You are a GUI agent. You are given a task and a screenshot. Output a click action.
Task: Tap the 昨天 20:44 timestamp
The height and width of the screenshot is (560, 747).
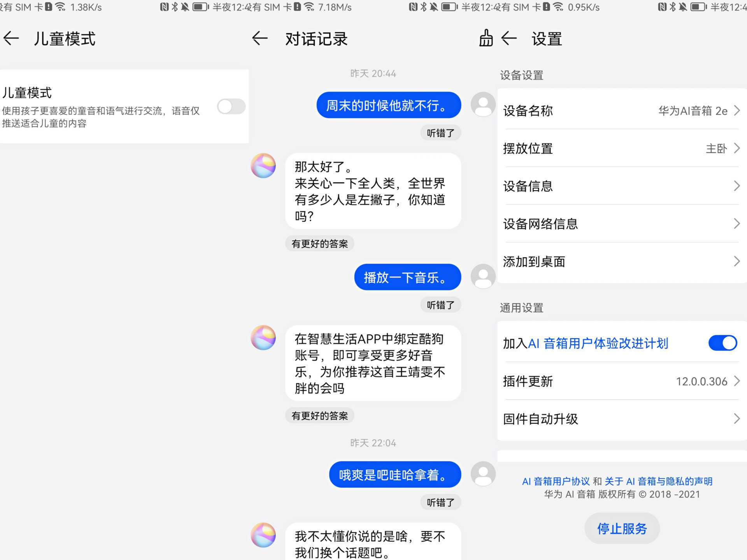(373, 73)
